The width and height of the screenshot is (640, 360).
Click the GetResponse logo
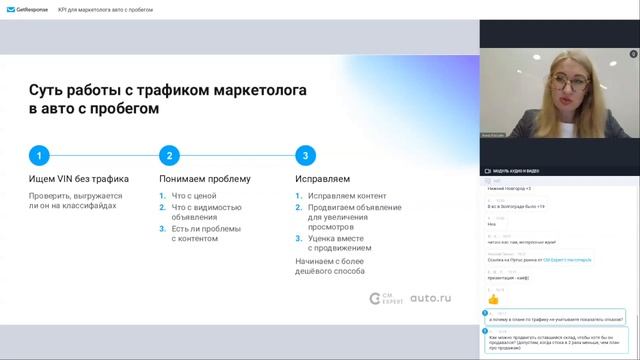pos(27,9)
